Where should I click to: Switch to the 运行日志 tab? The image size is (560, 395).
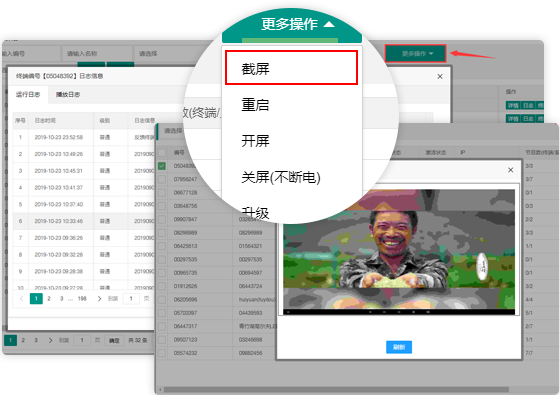click(x=28, y=95)
